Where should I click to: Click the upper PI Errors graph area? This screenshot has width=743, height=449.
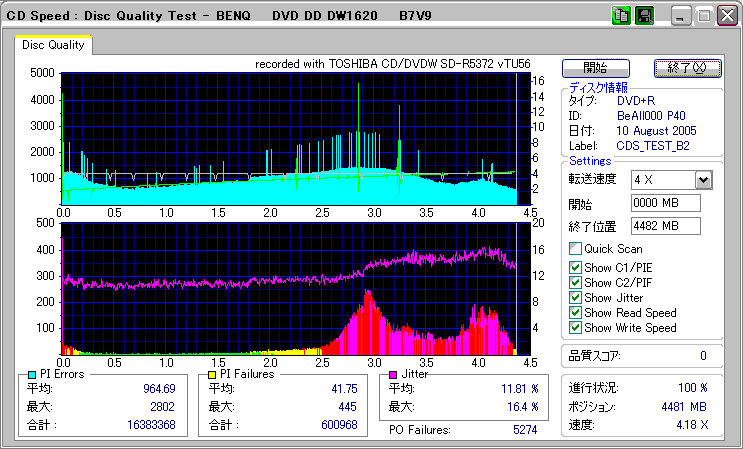(x=290, y=135)
